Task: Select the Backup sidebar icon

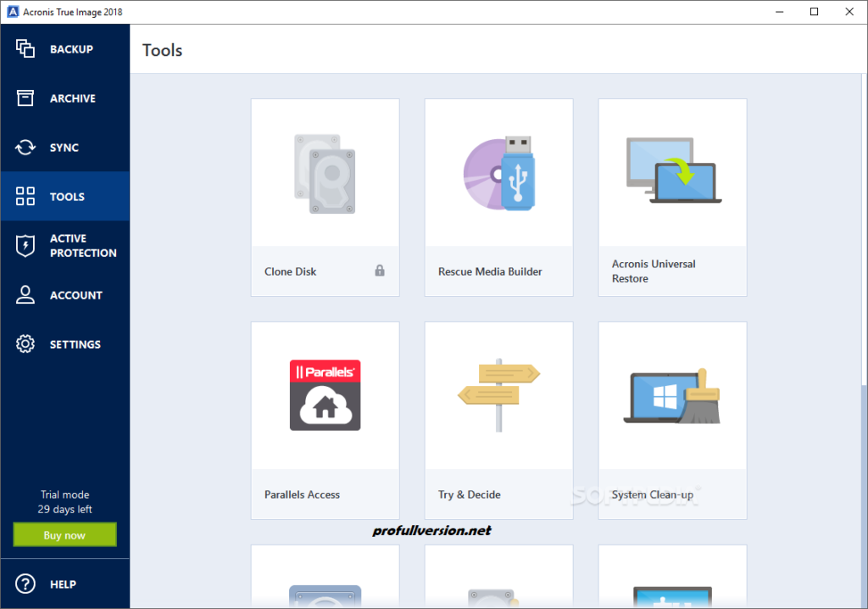Action: 26,48
